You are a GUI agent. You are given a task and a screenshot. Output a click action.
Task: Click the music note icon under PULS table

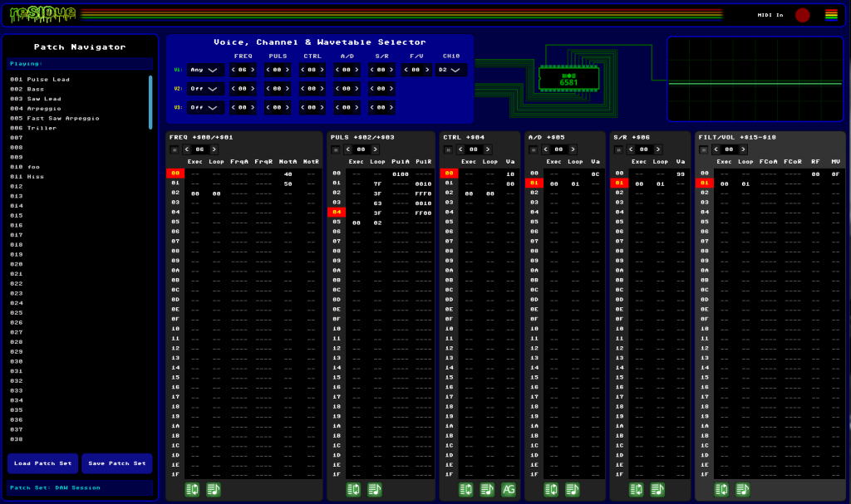[375, 490]
